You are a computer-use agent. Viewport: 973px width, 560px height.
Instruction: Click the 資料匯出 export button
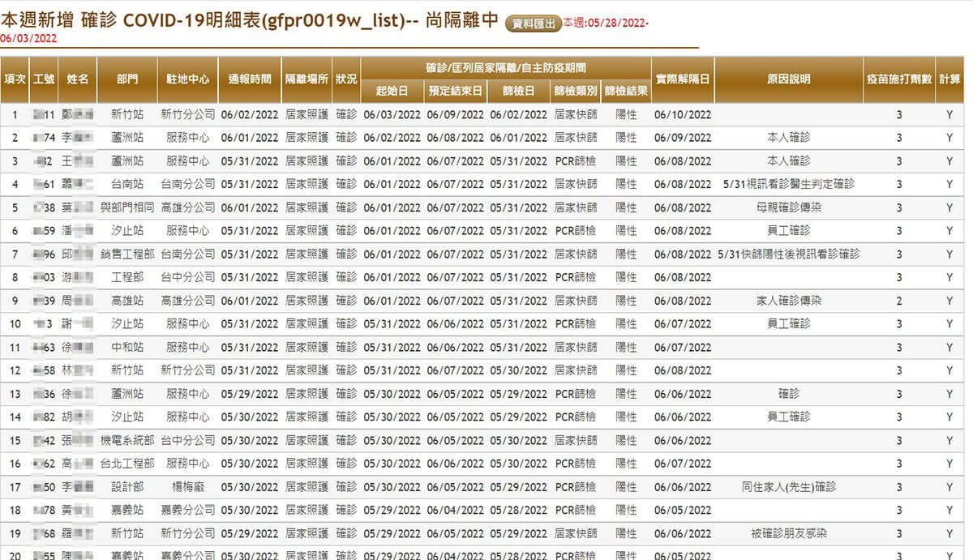533,24
